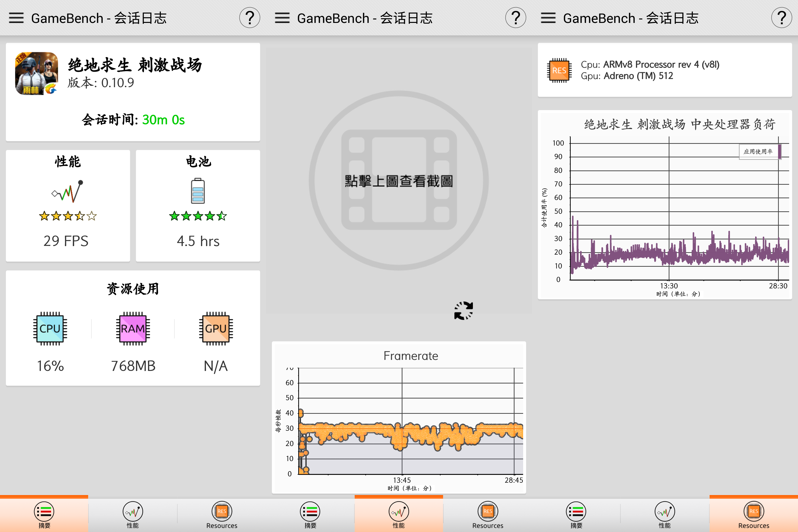Tap the 30m 0s session time
Viewport: 798px width, 532px height.
[164, 120]
